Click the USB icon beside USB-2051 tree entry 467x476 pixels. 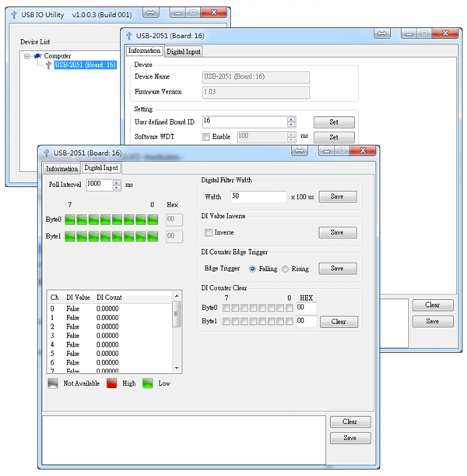(x=48, y=65)
